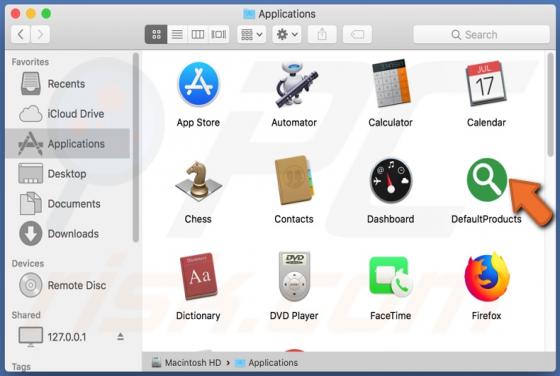Select the Chess application
560x376 pixels.
point(198,180)
